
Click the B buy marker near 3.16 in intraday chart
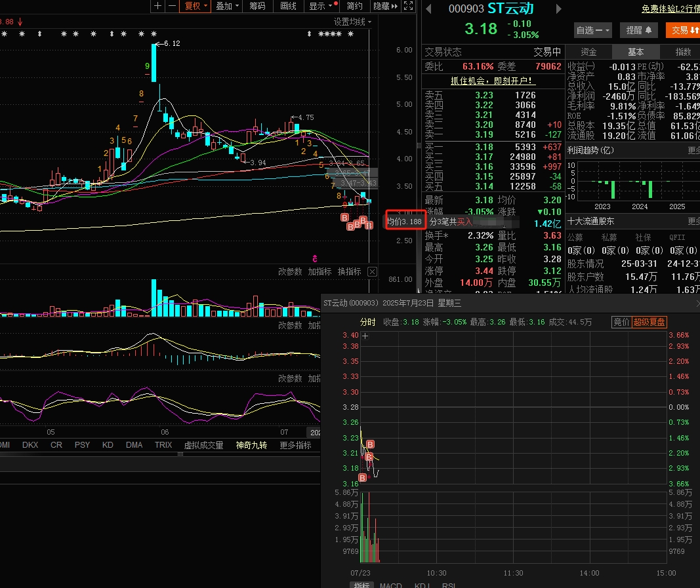point(363,478)
